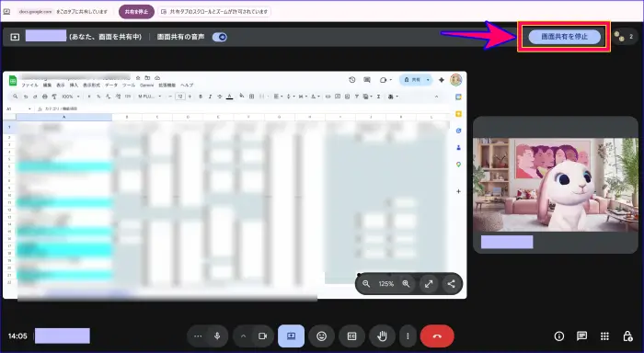
Task: Toggle the microphone in the Meet bar
Action: (217, 336)
